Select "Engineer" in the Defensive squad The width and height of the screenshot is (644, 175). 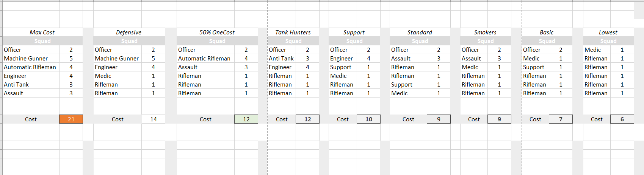[x=106, y=67]
